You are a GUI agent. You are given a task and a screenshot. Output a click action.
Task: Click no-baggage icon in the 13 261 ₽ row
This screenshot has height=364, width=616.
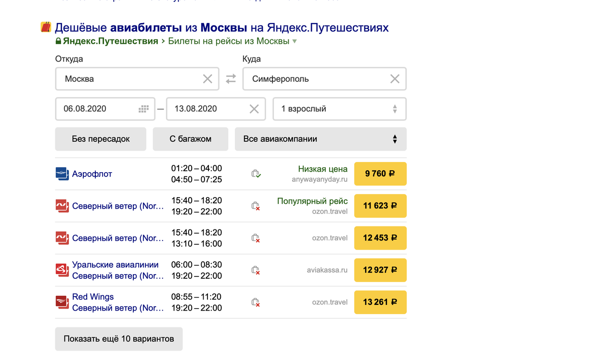(x=256, y=302)
